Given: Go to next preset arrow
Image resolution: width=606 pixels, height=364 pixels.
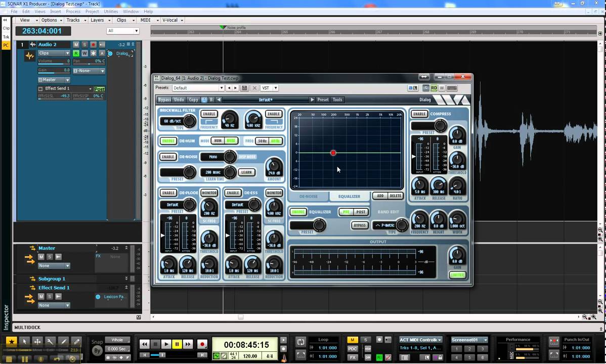Looking at the screenshot, I should pos(235,88).
